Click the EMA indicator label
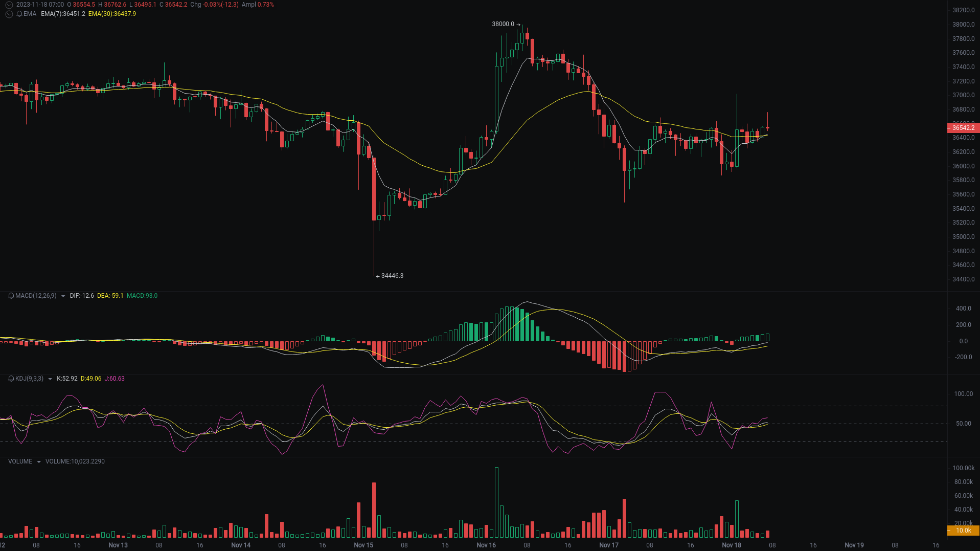Viewport: 980px width, 551px height. pyautogui.click(x=30, y=14)
